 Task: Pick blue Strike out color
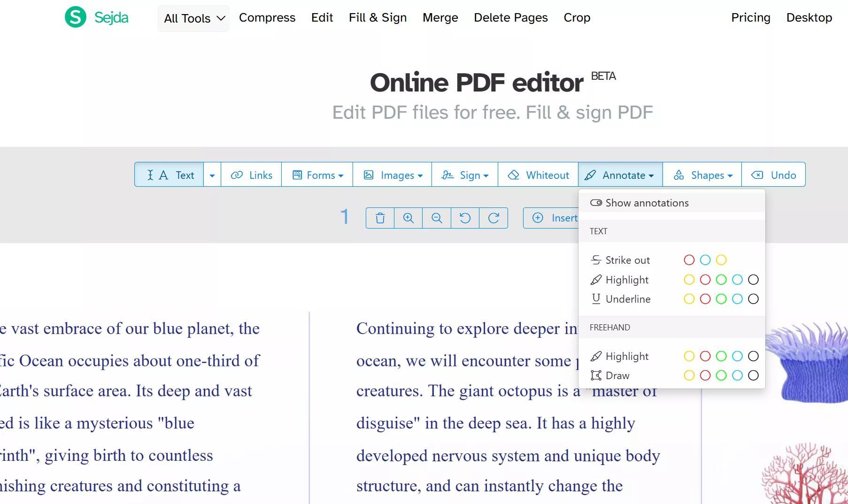tap(705, 260)
